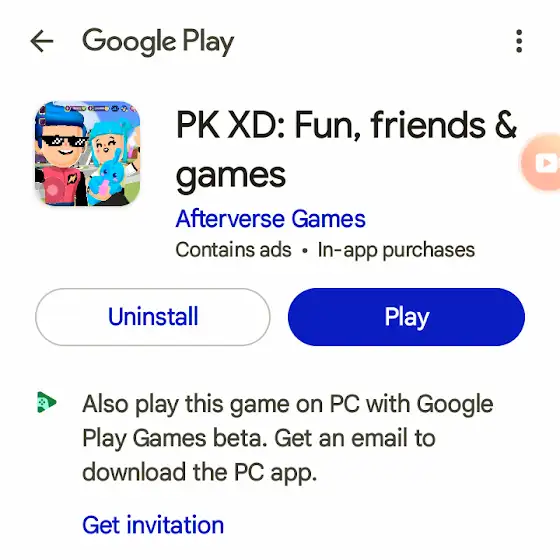560x560 pixels.
Task: Click the Uninstall button
Action: (x=153, y=317)
